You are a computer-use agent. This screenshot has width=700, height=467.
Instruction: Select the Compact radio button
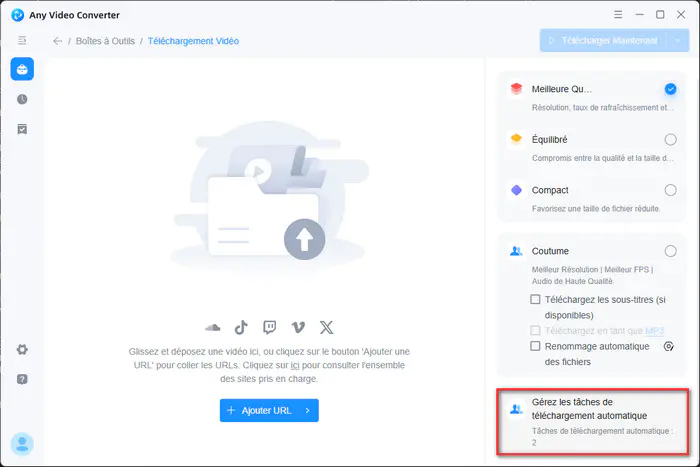670,190
